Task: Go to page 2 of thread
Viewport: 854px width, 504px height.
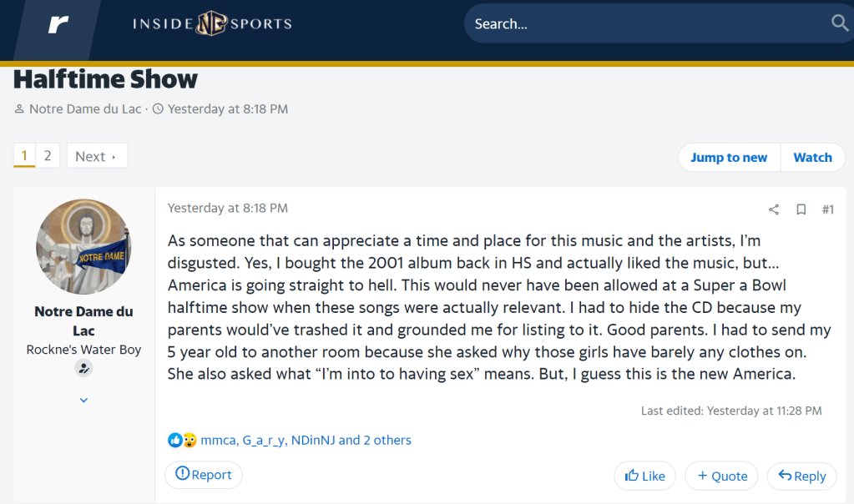Action: tap(48, 156)
